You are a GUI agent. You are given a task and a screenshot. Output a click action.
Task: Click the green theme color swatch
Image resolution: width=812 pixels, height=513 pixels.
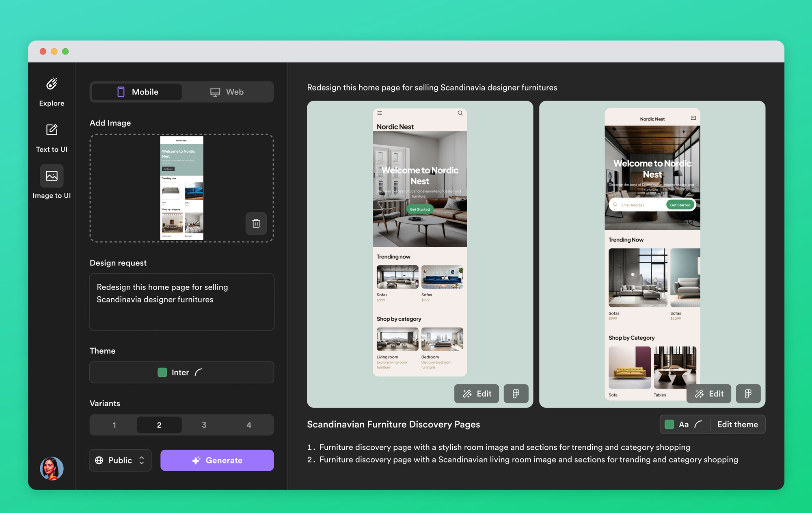click(669, 424)
